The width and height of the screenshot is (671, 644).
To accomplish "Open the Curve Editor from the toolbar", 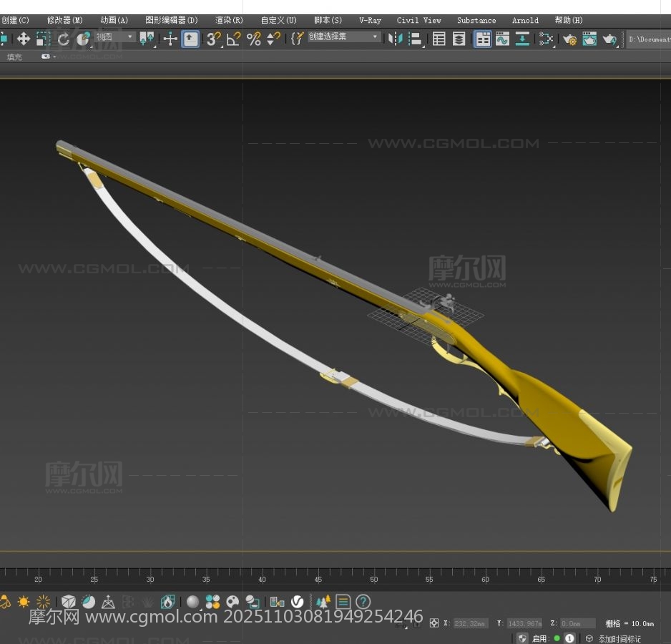I will [x=503, y=39].
